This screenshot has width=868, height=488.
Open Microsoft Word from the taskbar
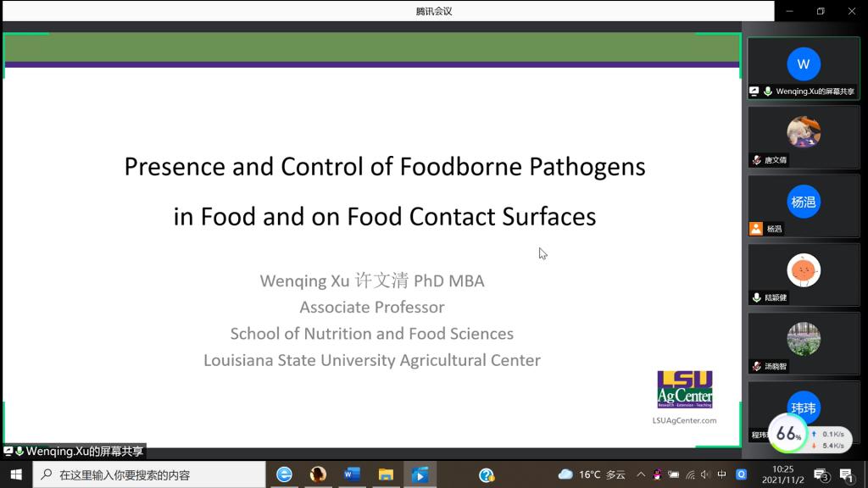(x=352, y=474)
